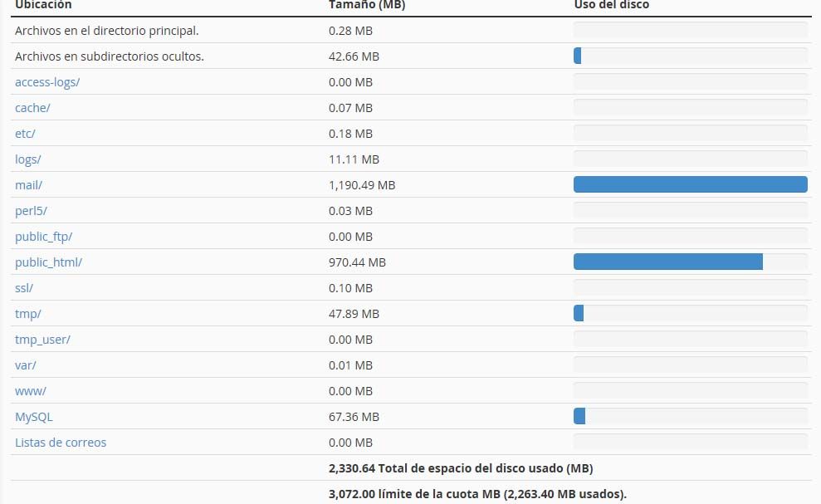This screenshot has width=821, height=504.
Task: Open the perl5/ directory link
Action: pos(31,211)
